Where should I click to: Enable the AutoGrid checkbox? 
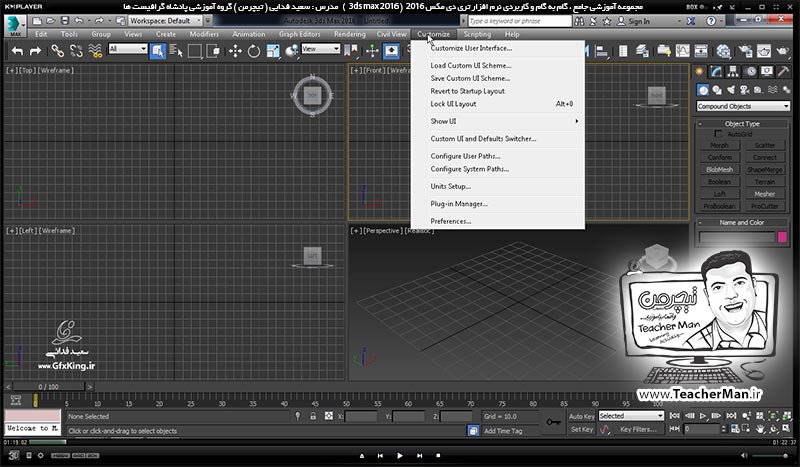(x=718, y=134)
